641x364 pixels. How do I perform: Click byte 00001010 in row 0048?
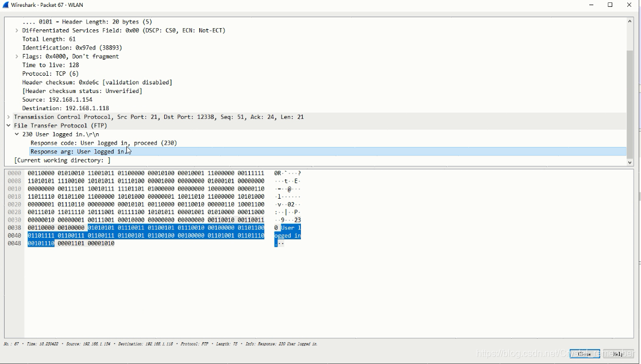click(101, 243)
